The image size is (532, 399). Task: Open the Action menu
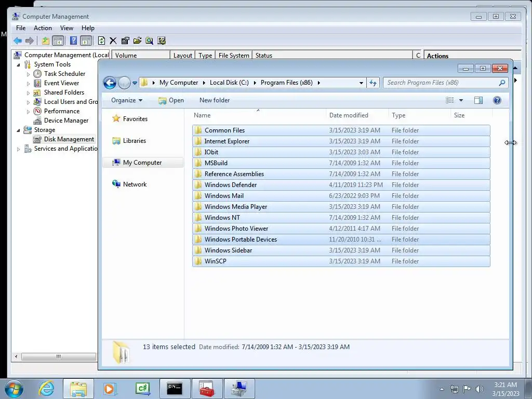(x=43, y=28)
